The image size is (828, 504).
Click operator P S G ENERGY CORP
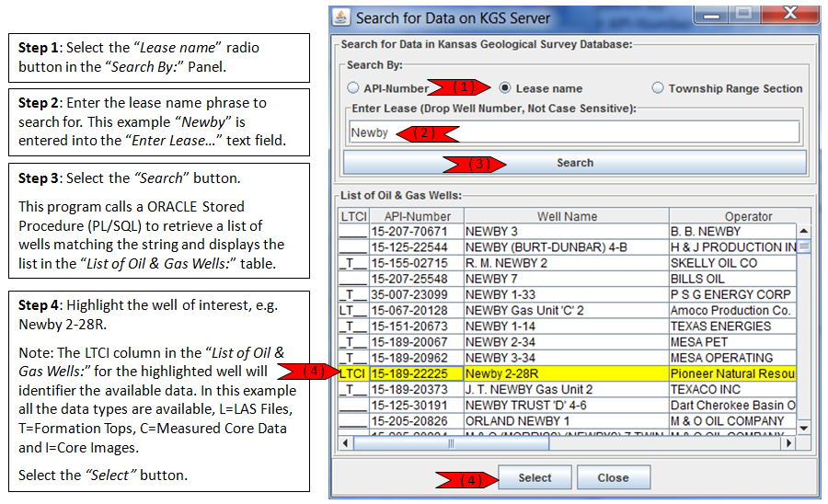733,294
